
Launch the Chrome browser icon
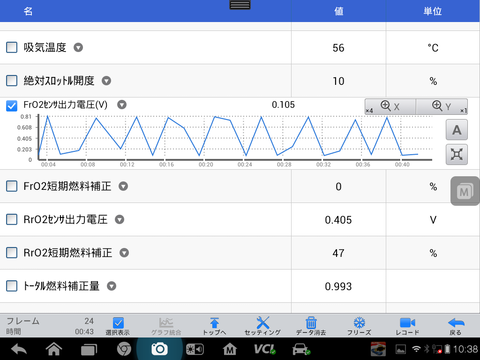click(x=124, y=349)
